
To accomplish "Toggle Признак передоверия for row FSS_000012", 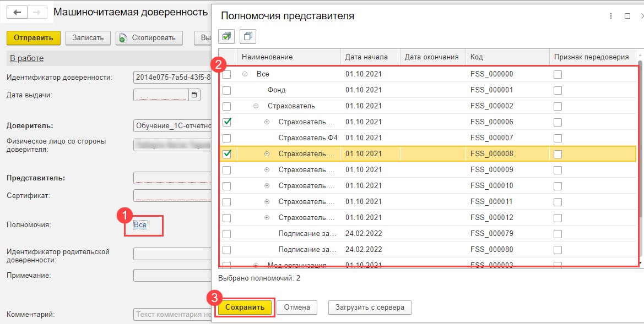I will (x=558, y=218).
